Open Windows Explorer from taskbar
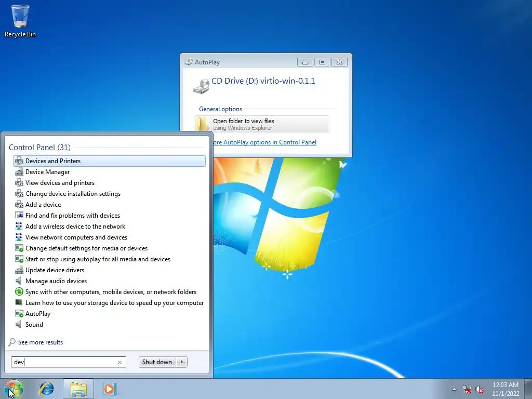The image size is (532, 399). click(x=78, y=389)
